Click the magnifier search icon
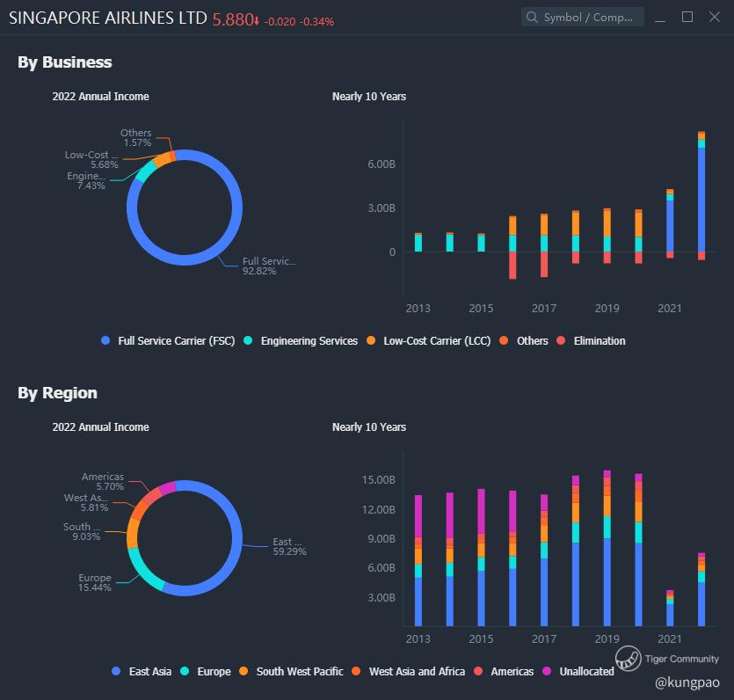The height and width of the screenshot is (700, 734). pos(532,18)
